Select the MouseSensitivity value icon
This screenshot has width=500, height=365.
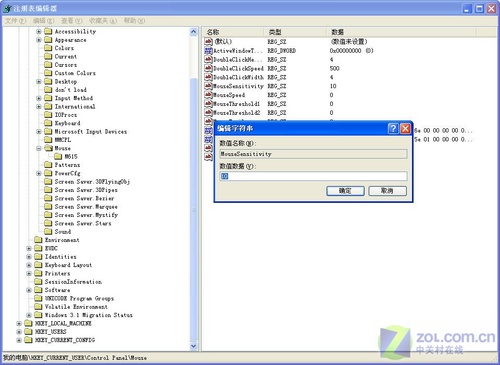[208, 86]
